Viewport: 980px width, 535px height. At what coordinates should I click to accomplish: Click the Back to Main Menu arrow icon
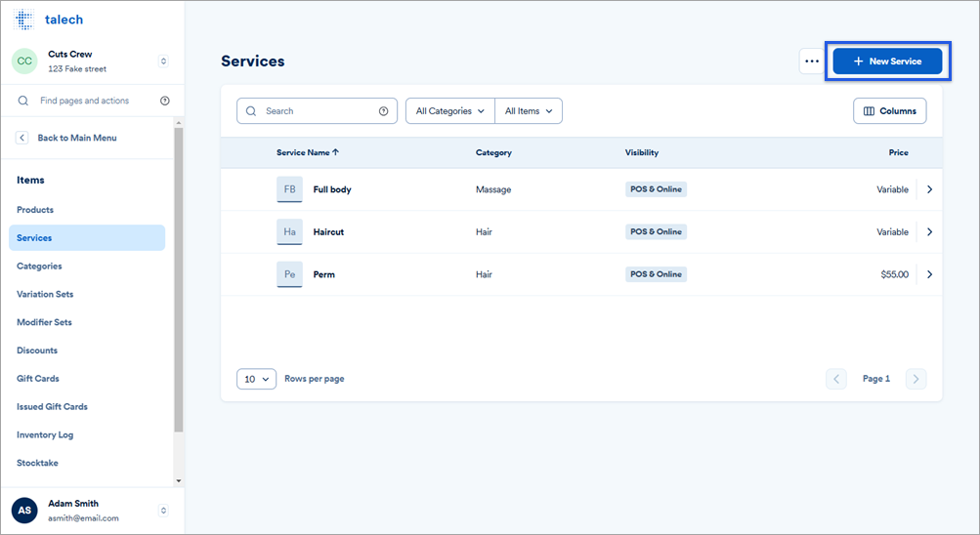tap(21, 138)
